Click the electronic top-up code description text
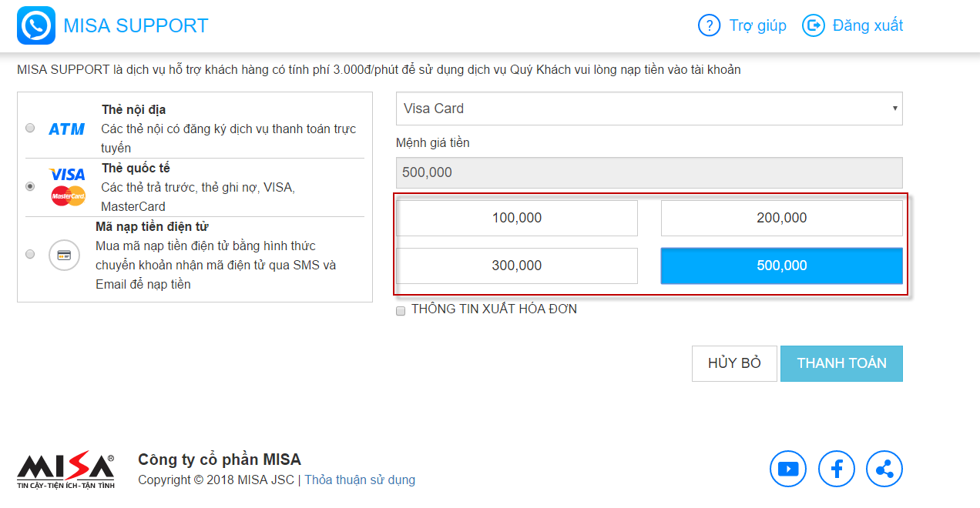 [216, 266]
